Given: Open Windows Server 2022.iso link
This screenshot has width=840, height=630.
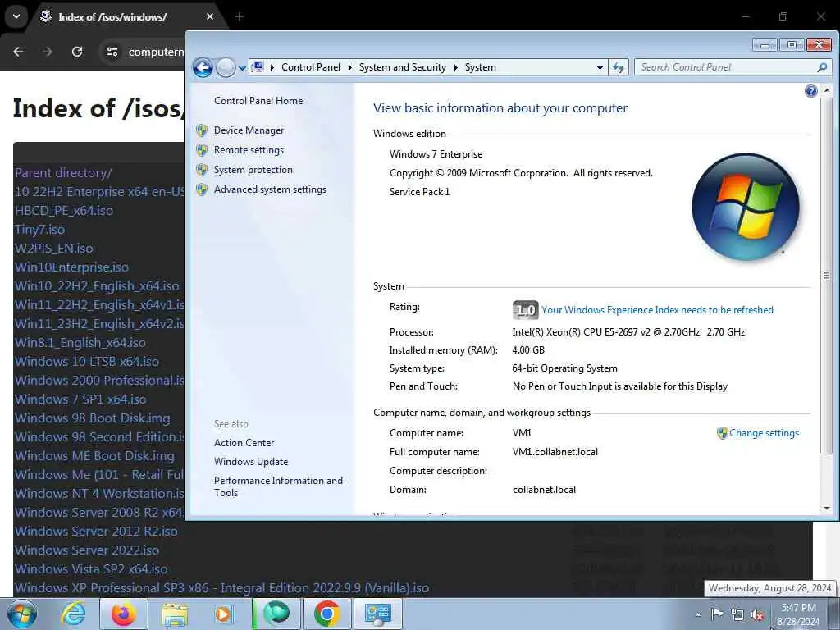Looking at the screenshot, I should point(87,550).
